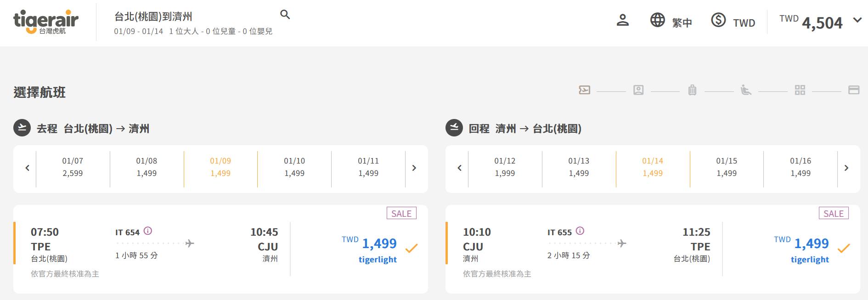Click the seat selection step icon

pos(746,90)
